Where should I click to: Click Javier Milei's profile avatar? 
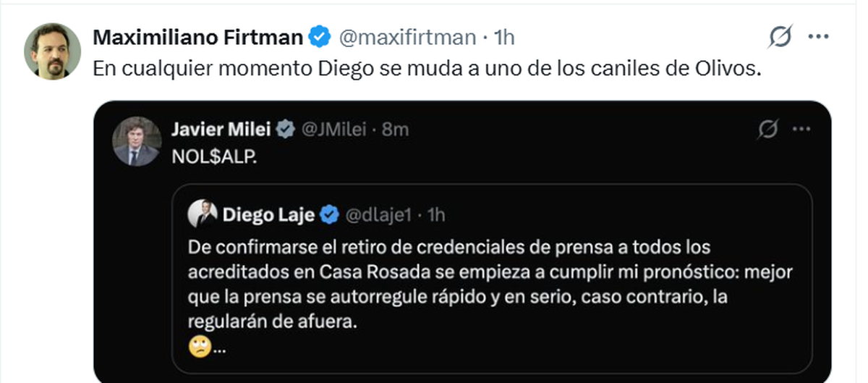[137, 141]
